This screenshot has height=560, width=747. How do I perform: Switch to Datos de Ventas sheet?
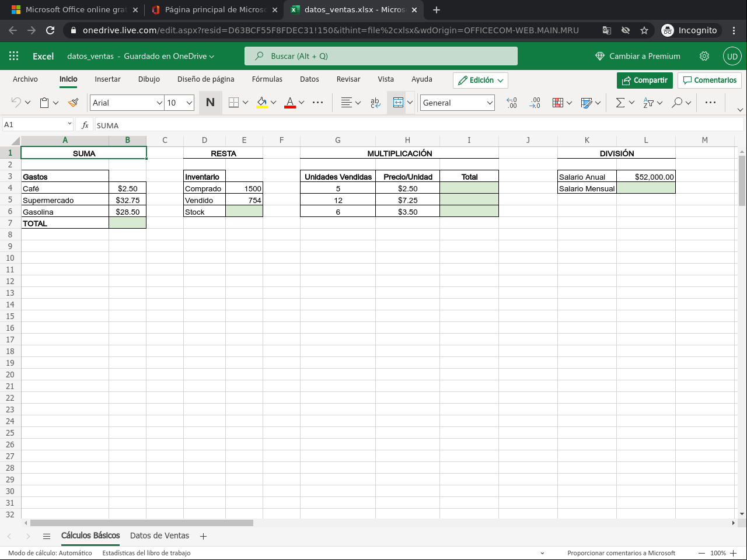coord(159,535)
